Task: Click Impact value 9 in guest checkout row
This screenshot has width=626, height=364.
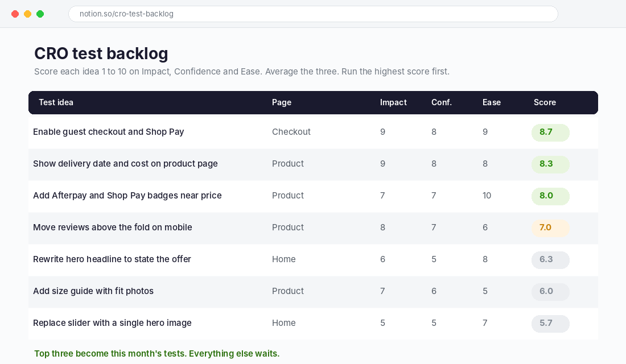Action: pos(382,132)
